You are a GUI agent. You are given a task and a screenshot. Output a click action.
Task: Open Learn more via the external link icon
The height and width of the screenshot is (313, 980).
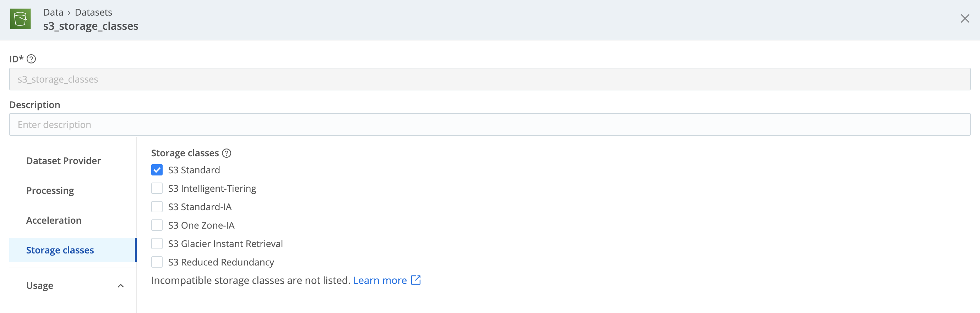(416, 280)
